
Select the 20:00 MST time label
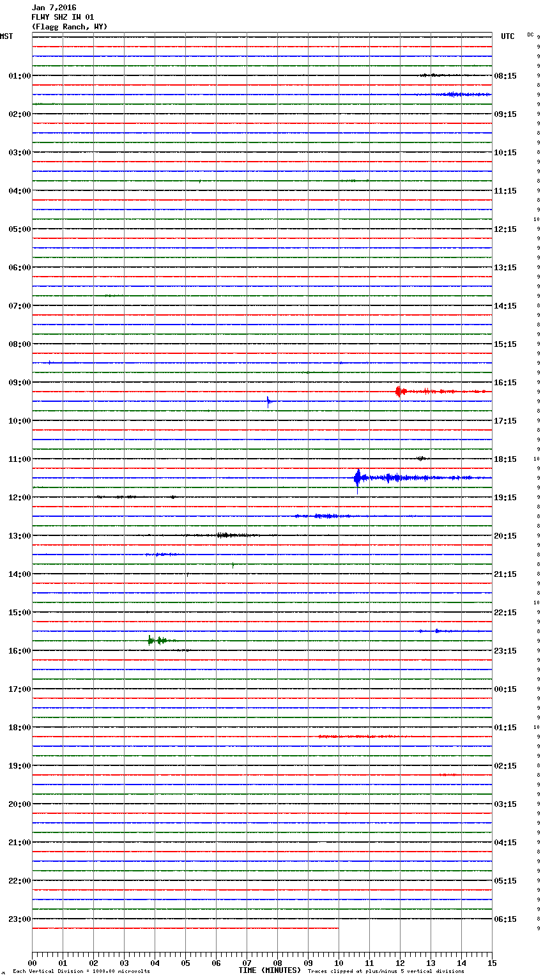pyautogui.click(x=19, y=804)
